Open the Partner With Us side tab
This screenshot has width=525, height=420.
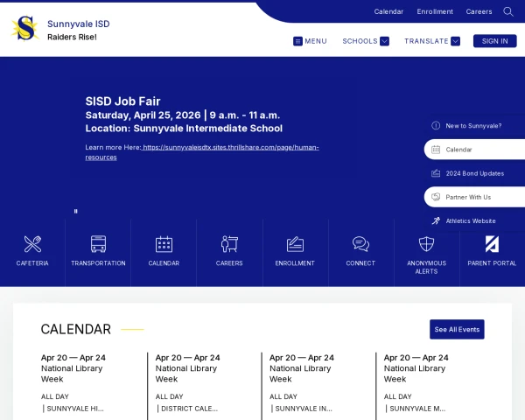point(474,197)
